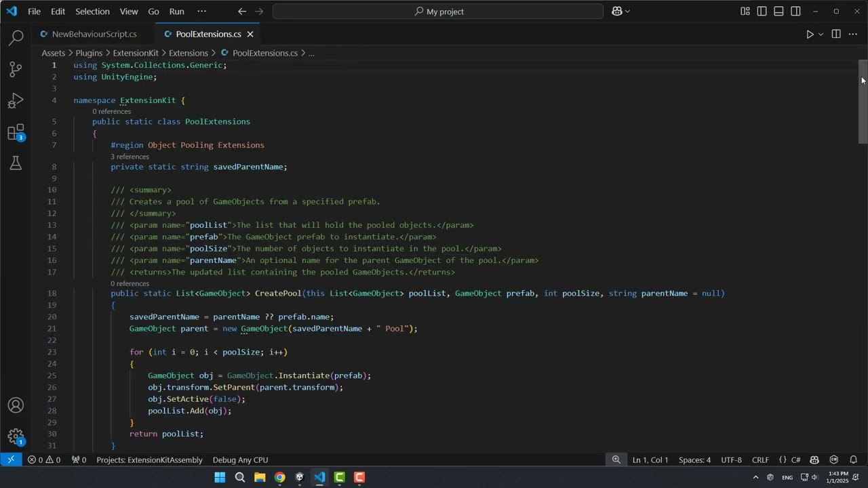Go forward with the navigation arrow
This screenshot has width=868, height=488.
click(x=259, y=12)
